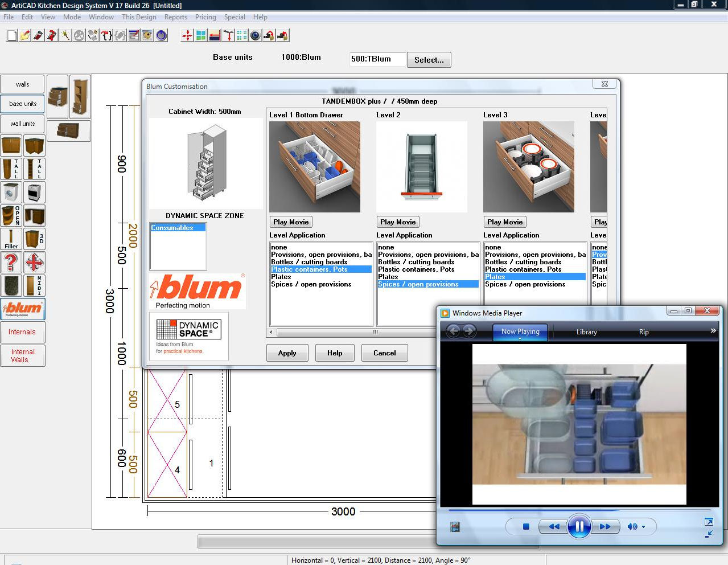Image resolution: width=728 pixels, height=565 pixels.
Task: Choose the wide drawer unit thumbnail
Action: tap(69, 131)
